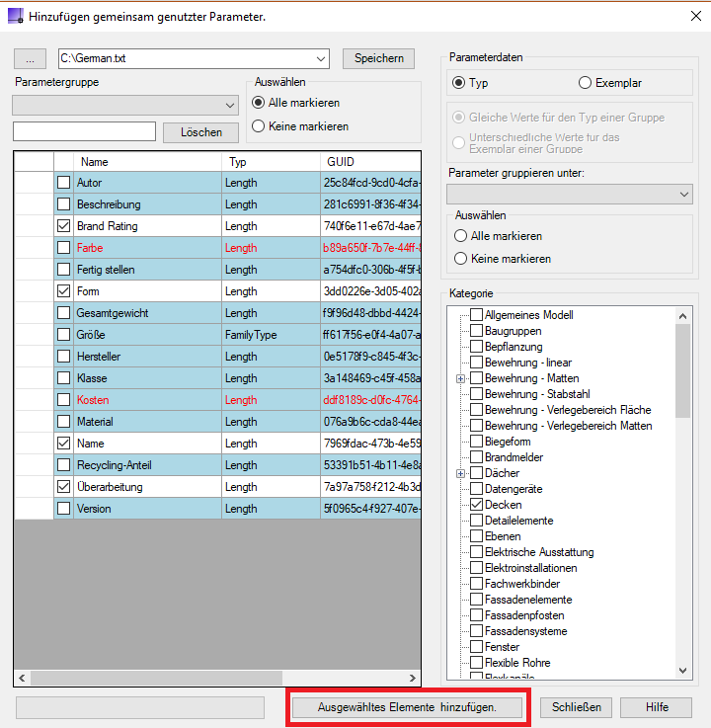The width and height of the screenshot is (711, 728).
Task: Sort by the Typ column header
Action: (271, 162)
